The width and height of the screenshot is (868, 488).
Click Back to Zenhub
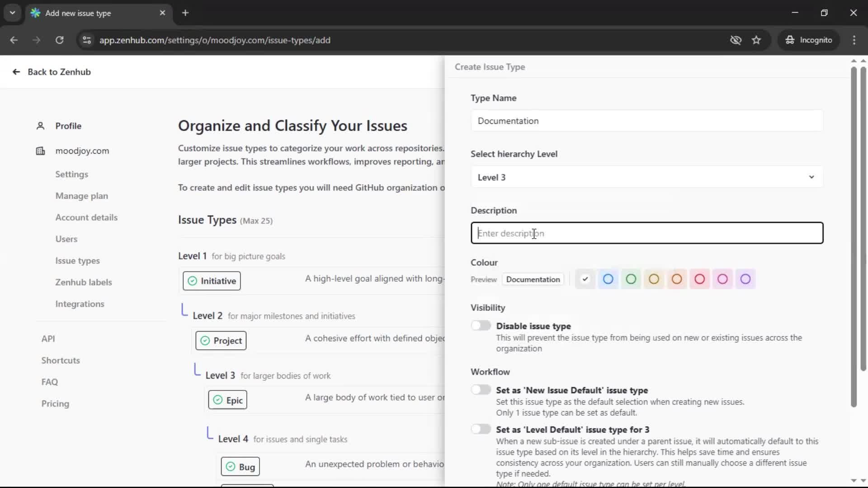click(58, 71)
